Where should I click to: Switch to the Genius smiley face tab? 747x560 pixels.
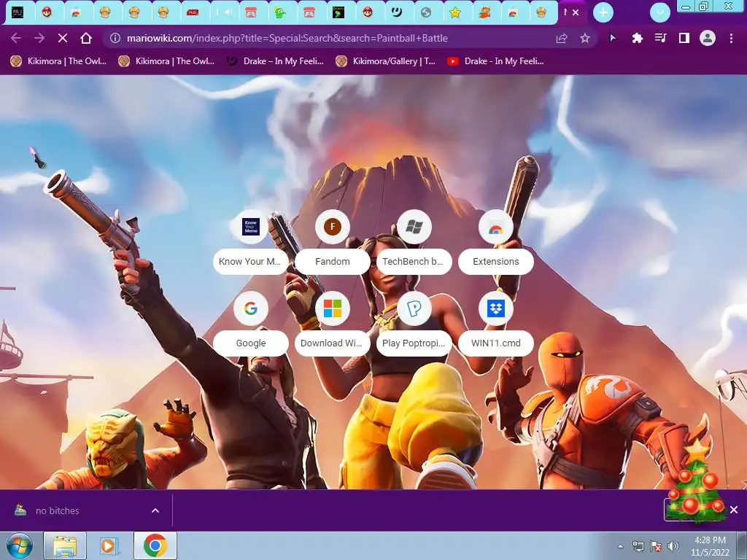point(396,13)
